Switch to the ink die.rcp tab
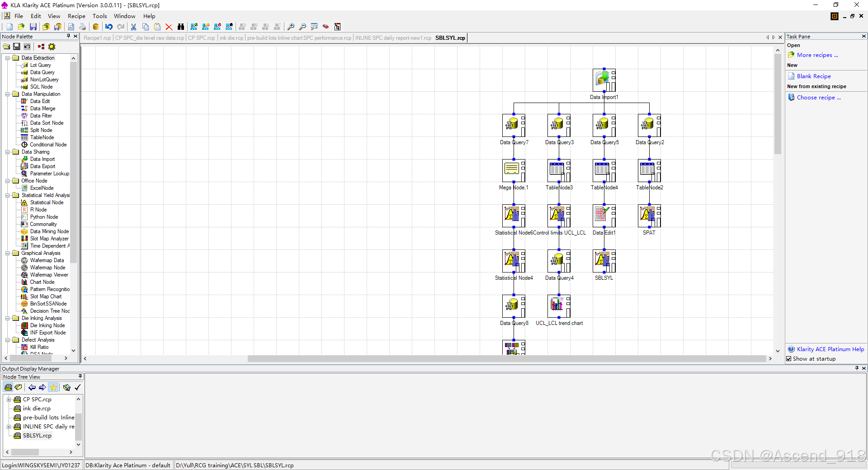Screen dimensions: 868x470 tap(231, 38)
